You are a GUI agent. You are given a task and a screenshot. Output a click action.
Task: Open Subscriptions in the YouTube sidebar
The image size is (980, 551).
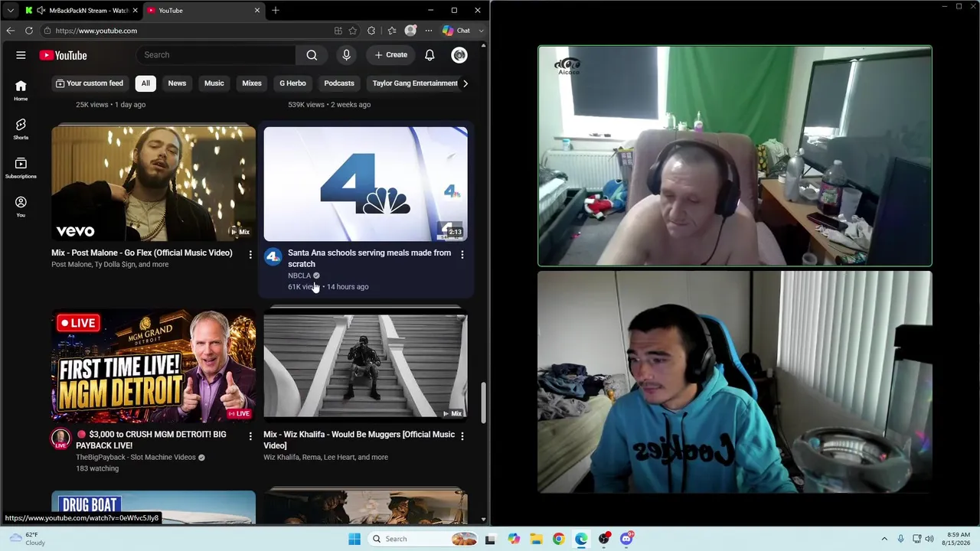coord(21,168)
